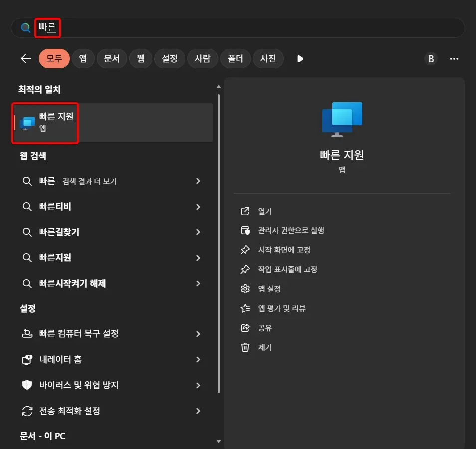
Task: Select 작업 표시줄에 고정 option
Action: pos(287,269)
